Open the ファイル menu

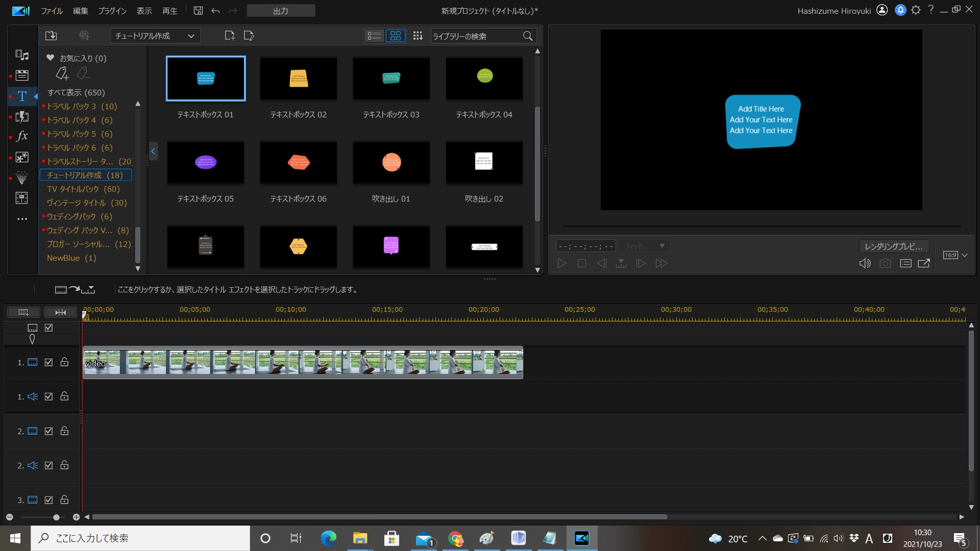click(x=52, y=11)
